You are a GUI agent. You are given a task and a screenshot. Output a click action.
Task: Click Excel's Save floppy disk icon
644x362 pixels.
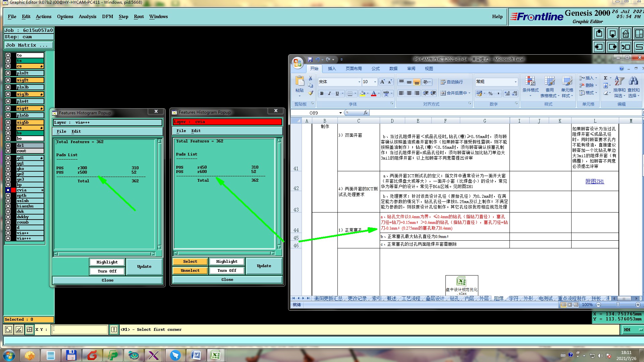pyautogui.click(x=310, y=59)
